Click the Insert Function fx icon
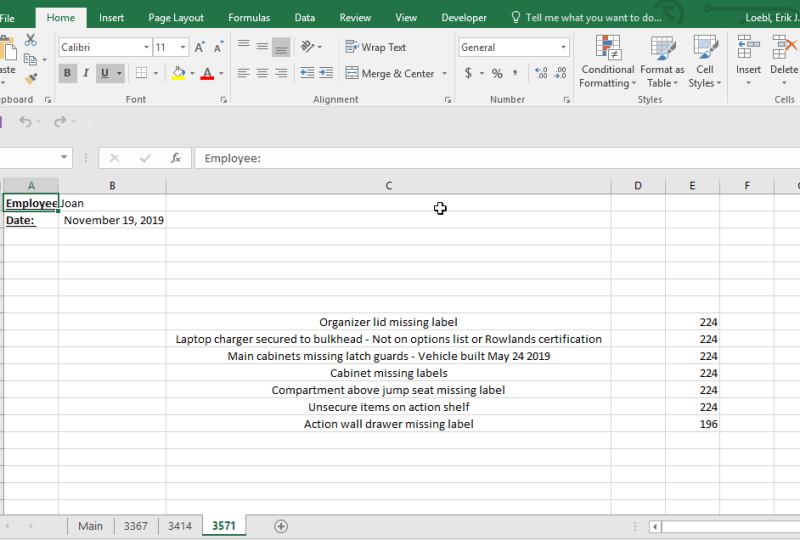 click(176, 158)
